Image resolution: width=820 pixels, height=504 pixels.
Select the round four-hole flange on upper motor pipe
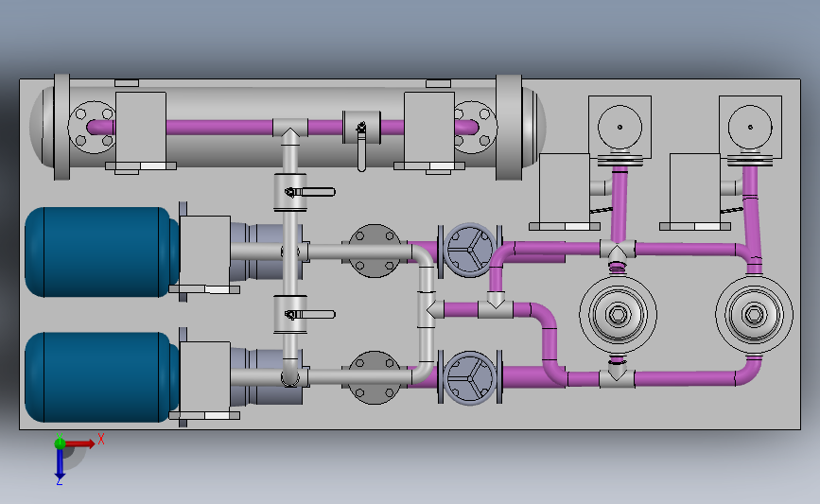[375, 251]
